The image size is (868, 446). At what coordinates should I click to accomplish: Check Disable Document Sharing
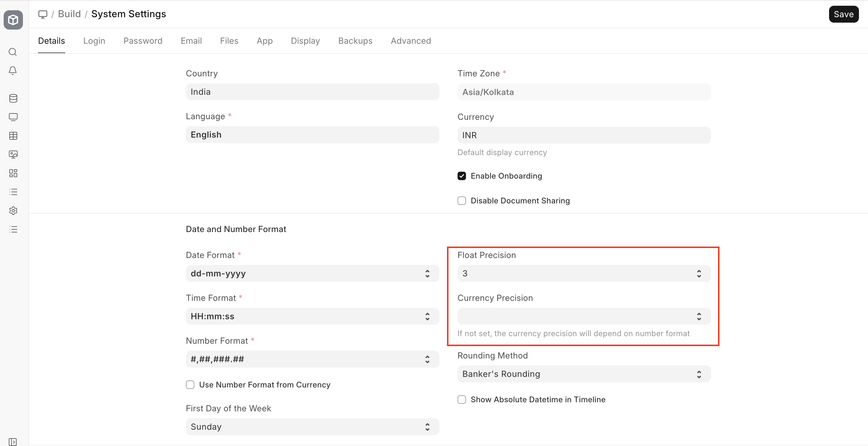[x=462, y=201]
